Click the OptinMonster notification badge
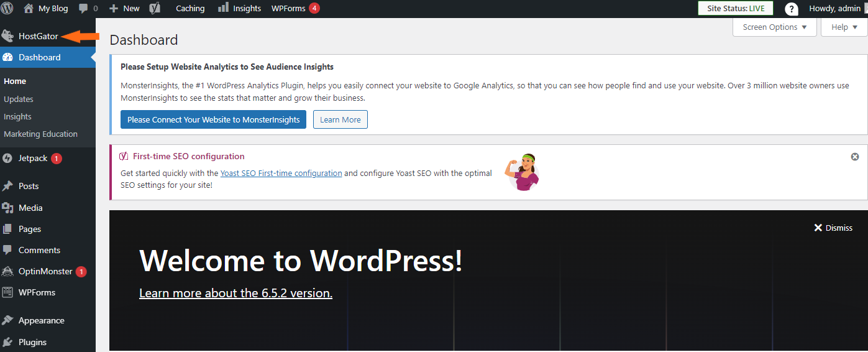The image size is (868, 352). (81, 272)
